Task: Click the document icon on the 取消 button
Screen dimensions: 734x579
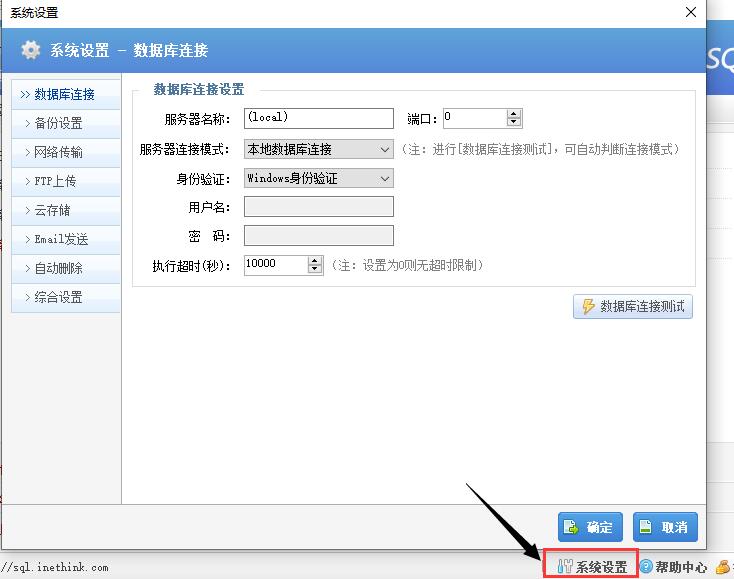Action: (x=646, y=527)
